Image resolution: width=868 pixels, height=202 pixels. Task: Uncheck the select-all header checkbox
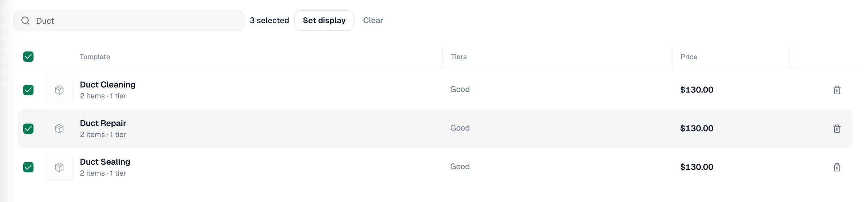point(28,56)
